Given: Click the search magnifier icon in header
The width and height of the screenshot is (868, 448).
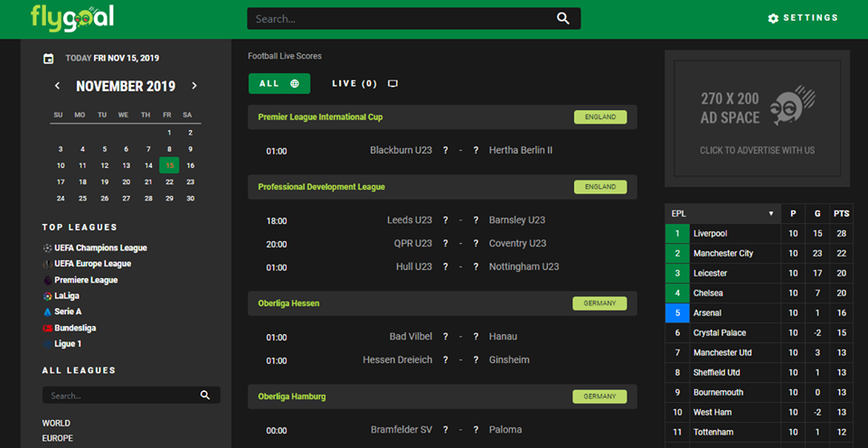Looking at the screenshot, I should pos(563,19).
